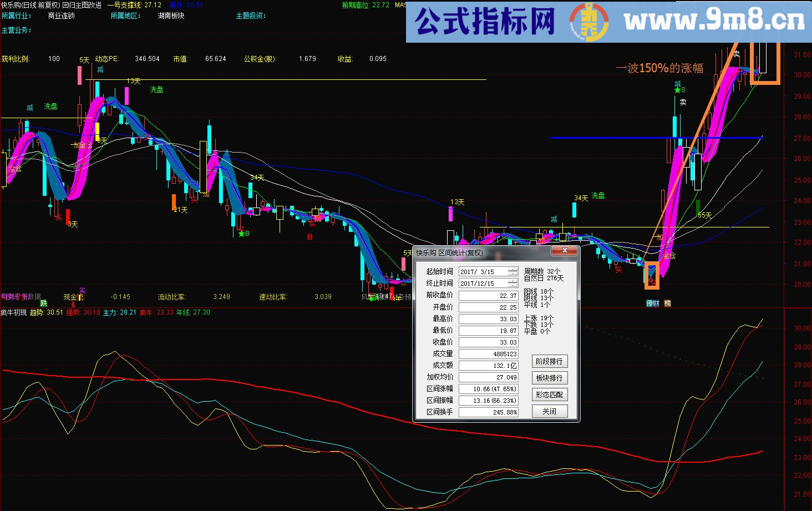The height and width of the screenshot is (511, 812).
Task: Click the 市值 value 65.624
Action: click(x=216, y=58)
